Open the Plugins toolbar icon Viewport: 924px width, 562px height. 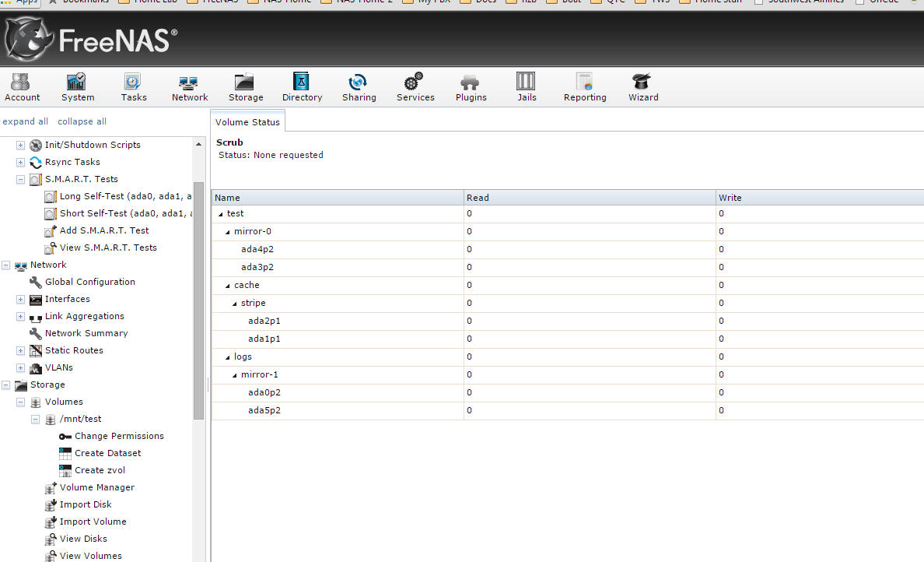(x=471, y=86)
